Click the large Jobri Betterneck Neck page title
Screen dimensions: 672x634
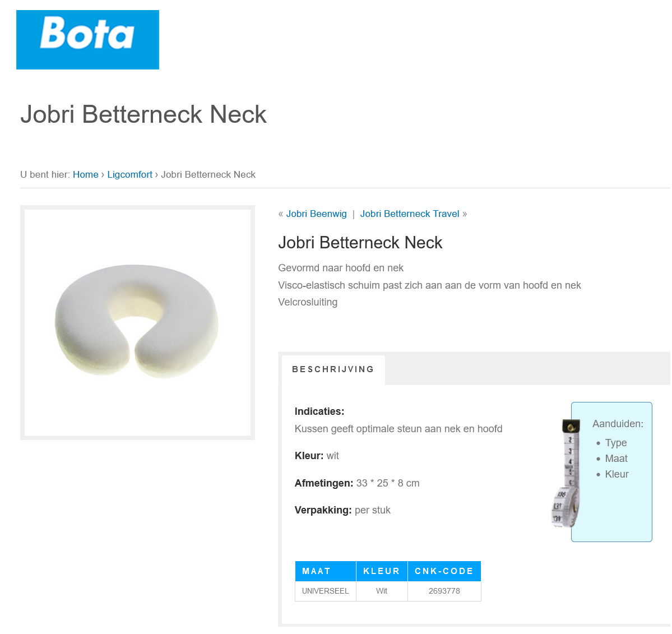(x=143, y=114)
